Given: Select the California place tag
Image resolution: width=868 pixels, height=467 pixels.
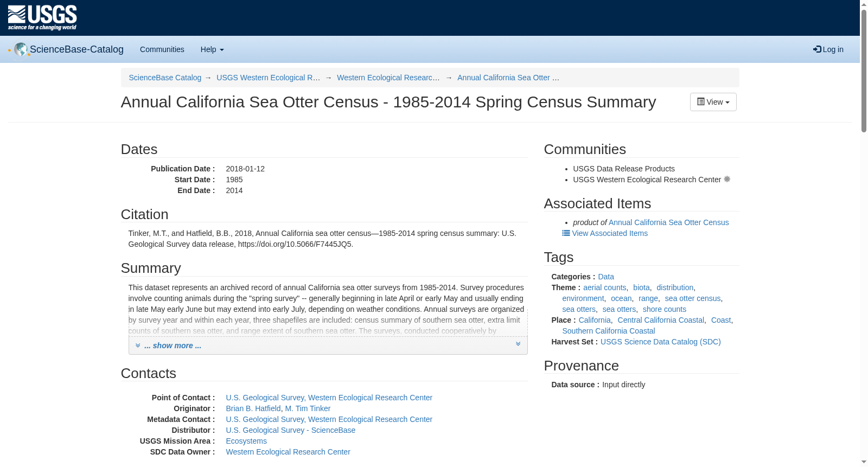Looking at the screenshot, I should (x=595, y=320).
